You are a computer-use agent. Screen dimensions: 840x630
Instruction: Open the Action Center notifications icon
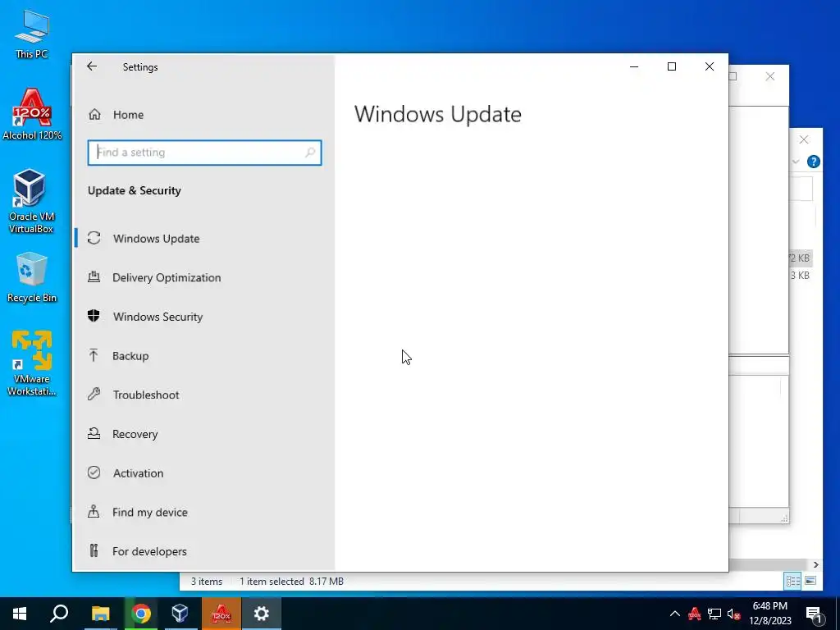(x=814, y=614)
